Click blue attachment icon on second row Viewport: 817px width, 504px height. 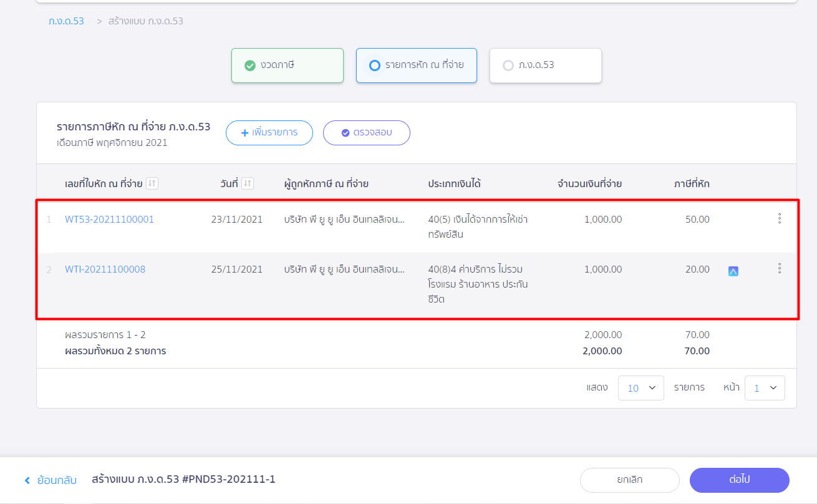click(x=733, y=271)
